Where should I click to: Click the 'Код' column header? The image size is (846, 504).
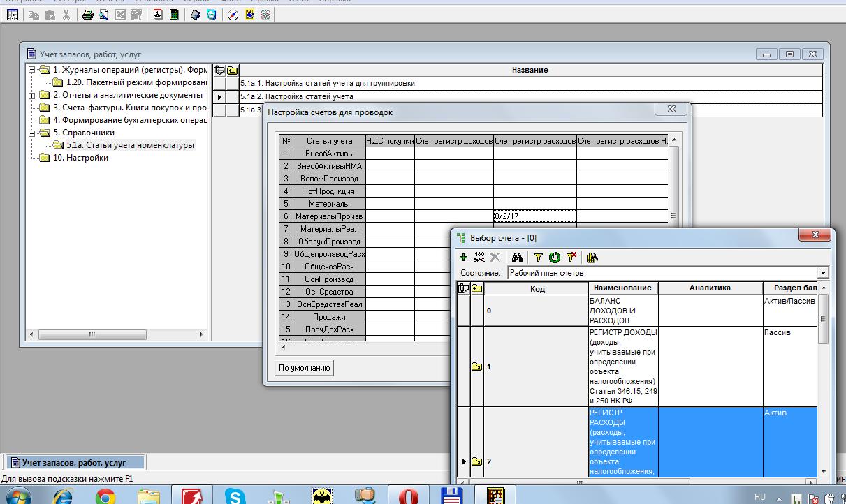point(537,288)
